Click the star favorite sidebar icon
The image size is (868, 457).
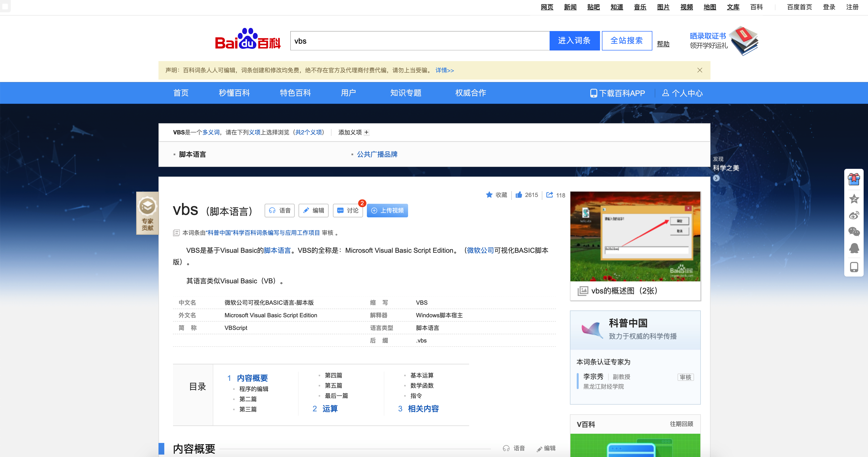pos(854,199)
